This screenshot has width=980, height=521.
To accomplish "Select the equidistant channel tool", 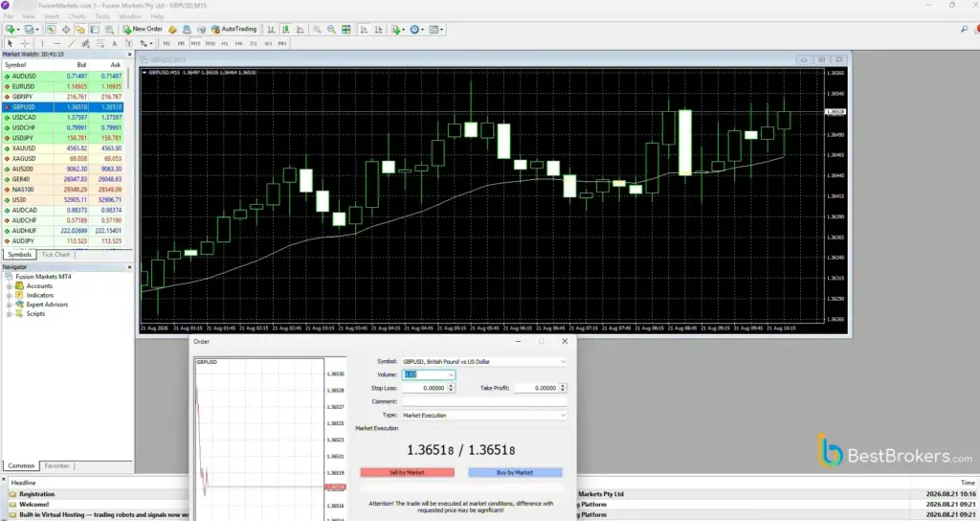I will coord(85,44).
